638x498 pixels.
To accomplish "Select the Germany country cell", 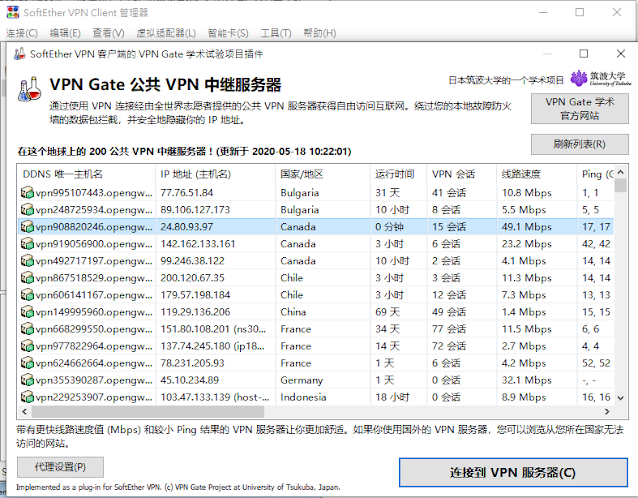I will 302,380.
